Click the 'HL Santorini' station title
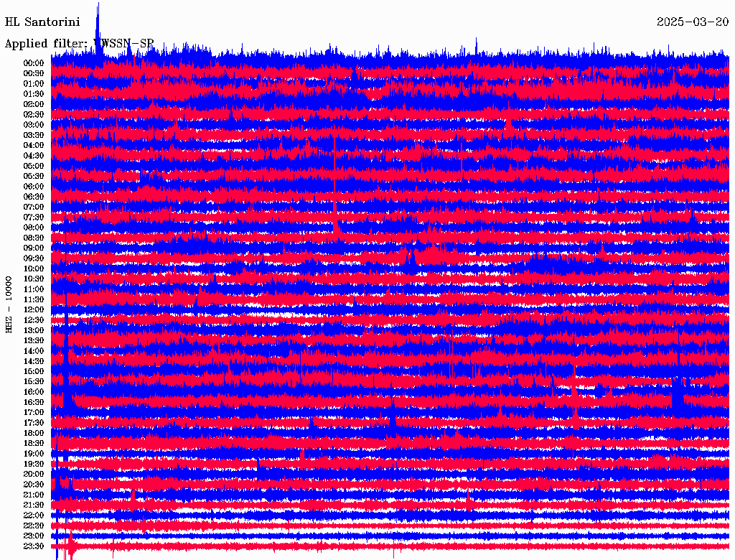The width and height of the screenshot is (735, 560). coord(42,22)
